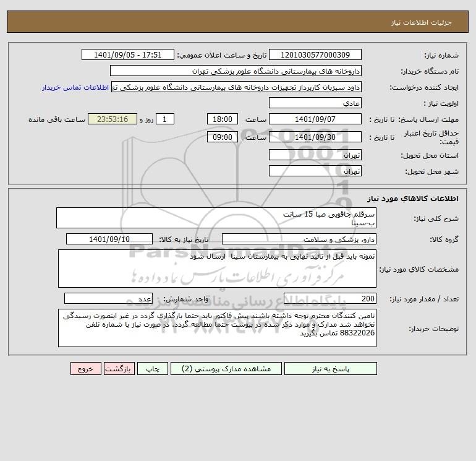Click the چاپ print button
Viewport: 476px width, 461px height.
pos(153,369)
